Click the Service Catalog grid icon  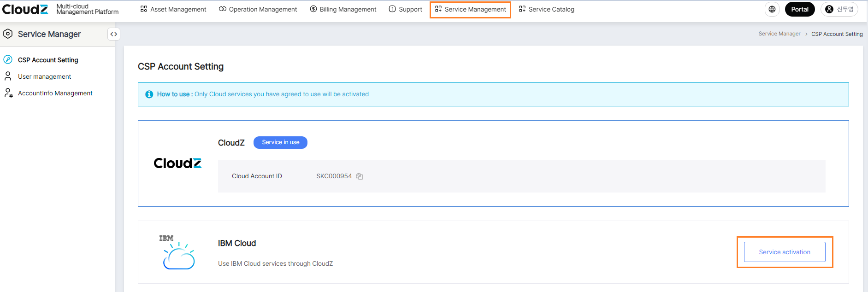522,9
